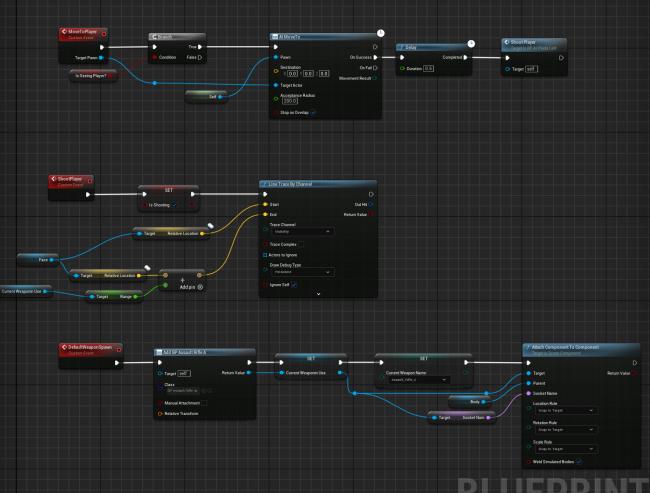
Task: Click the Branch Condition input pin
Action: coord(155,57)
